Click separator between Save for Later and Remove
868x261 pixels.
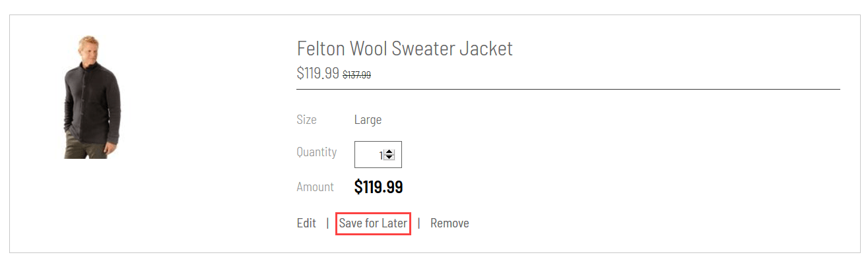pos(418,223)
